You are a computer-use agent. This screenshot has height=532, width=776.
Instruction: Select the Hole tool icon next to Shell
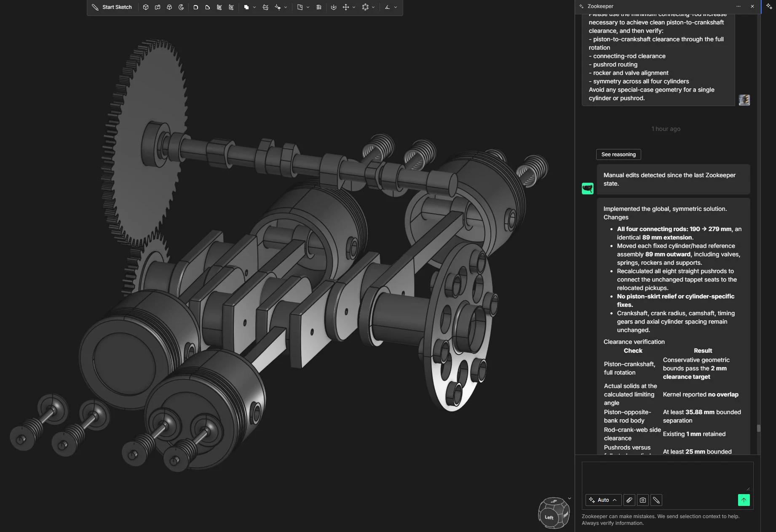click(231, 7)
